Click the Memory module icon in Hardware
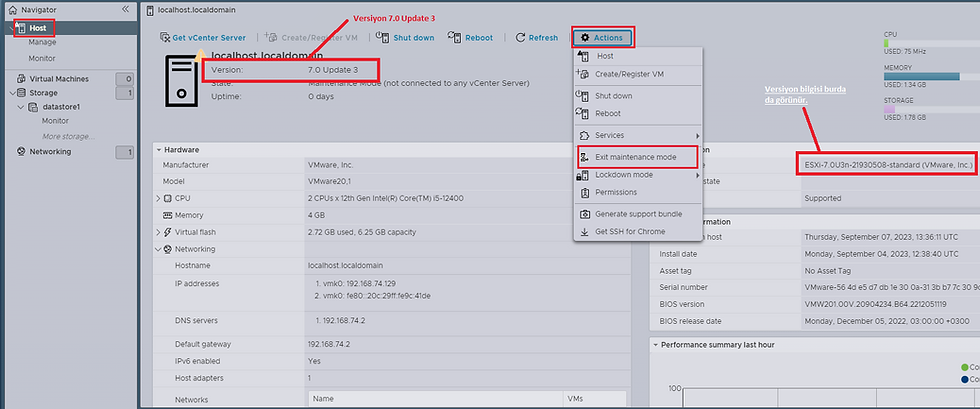The height and width of the screenshot is (409, 980). pos(168,215)
